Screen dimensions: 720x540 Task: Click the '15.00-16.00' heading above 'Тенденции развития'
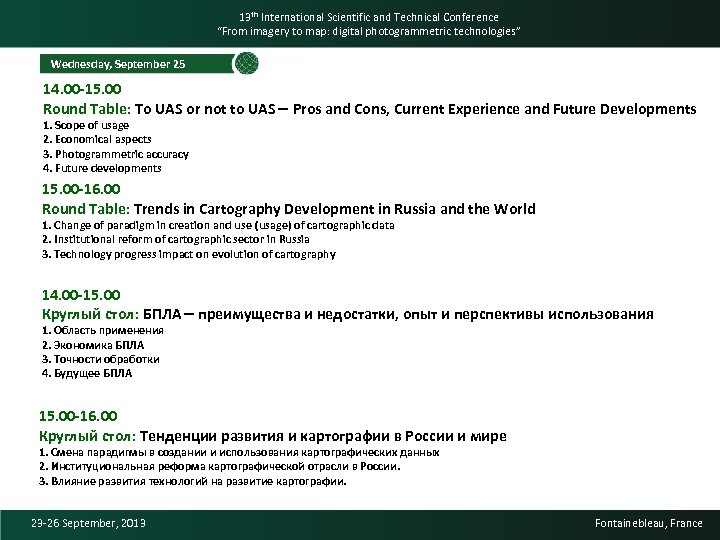coord(79,416)
